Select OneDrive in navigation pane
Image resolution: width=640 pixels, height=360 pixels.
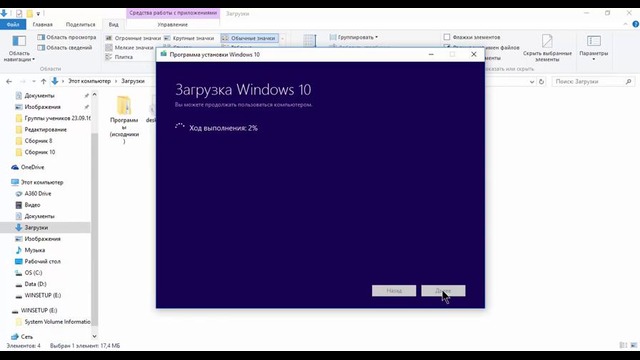32,167
